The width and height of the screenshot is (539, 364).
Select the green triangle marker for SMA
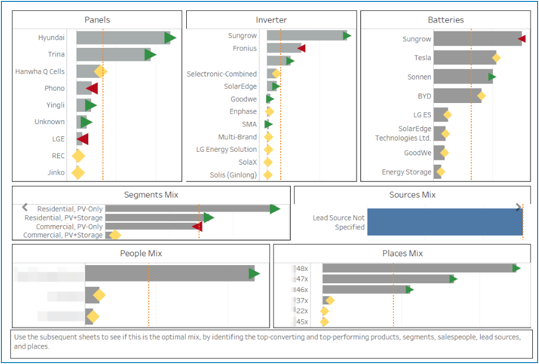tap(268, 124)
